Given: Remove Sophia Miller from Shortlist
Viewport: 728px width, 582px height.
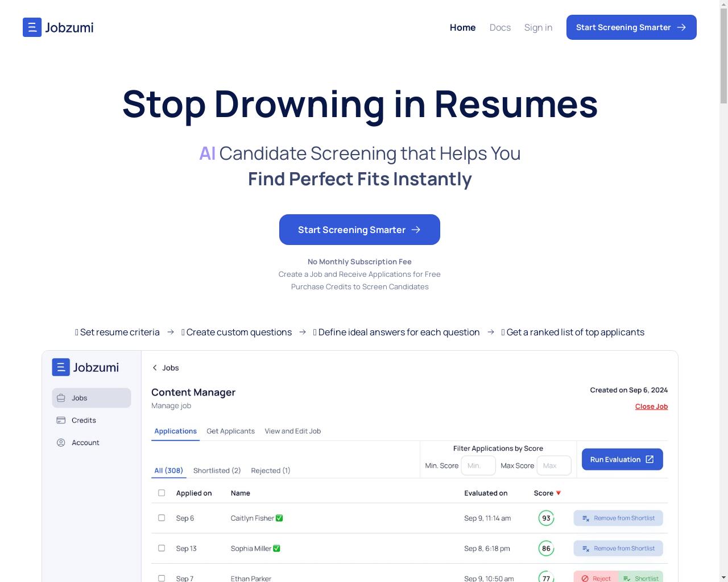Looking at the screenshot, I should 618,548.
